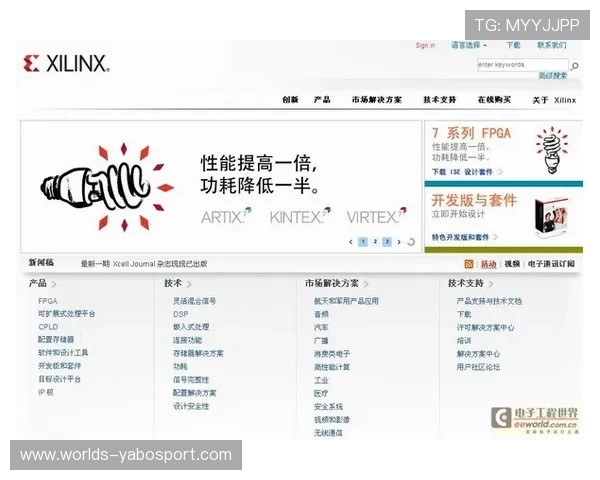Open the 技术支持 main navigation menu
600x480 pixels.
click(439, 100)
